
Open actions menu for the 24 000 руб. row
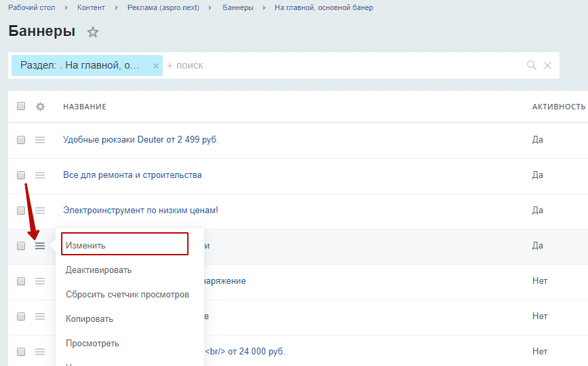40,352
